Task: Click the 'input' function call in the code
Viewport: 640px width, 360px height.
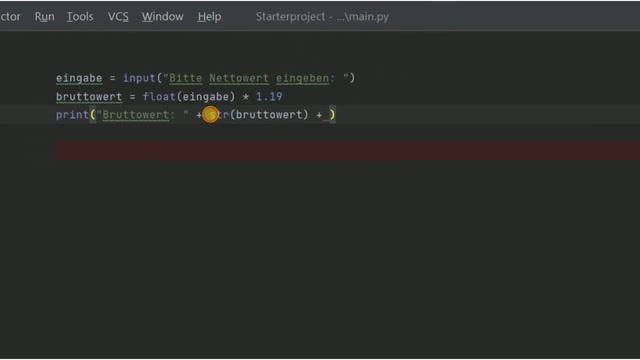Action: pyautogui.click(x=139, y=78)
